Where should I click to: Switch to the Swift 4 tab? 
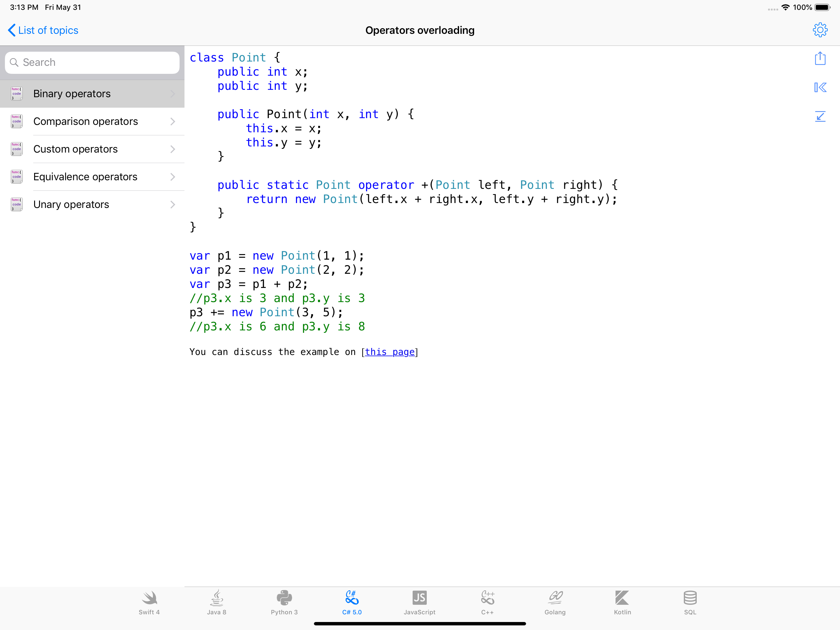click(x=149, y=602)
